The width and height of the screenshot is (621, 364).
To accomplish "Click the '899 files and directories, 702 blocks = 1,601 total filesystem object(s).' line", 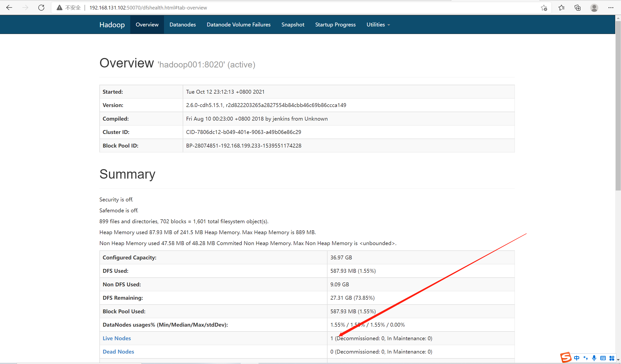I will 184,221.
